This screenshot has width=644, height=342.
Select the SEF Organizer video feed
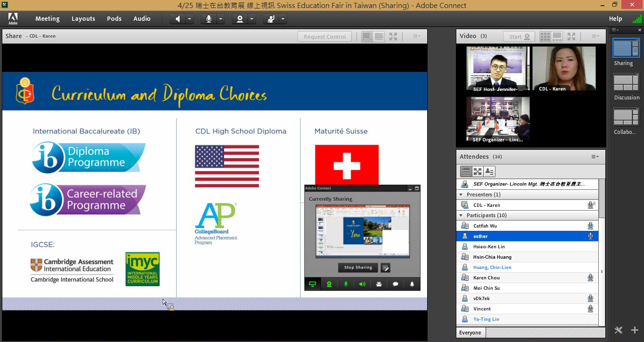point(498,120)
